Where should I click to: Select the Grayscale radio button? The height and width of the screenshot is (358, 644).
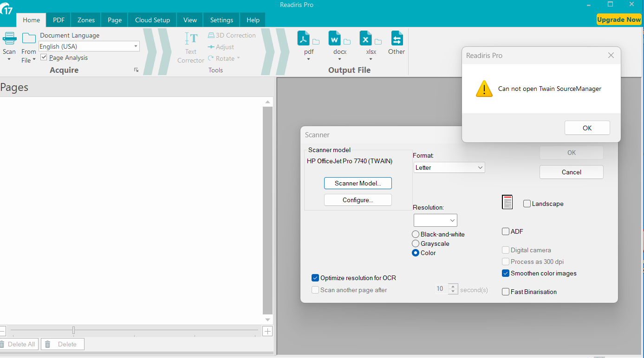click(416, 243)
